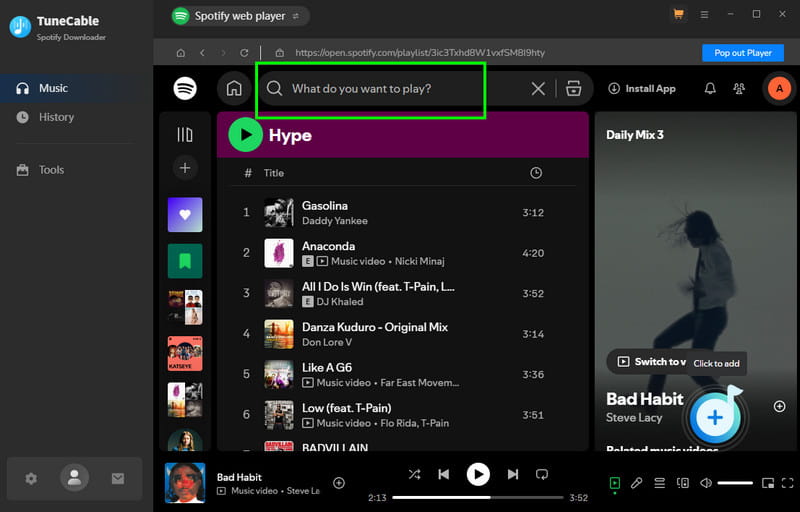The width and height of the screenshot is (800, 512).
Task: Reload the Spotify web page
Action: (244, 53)
